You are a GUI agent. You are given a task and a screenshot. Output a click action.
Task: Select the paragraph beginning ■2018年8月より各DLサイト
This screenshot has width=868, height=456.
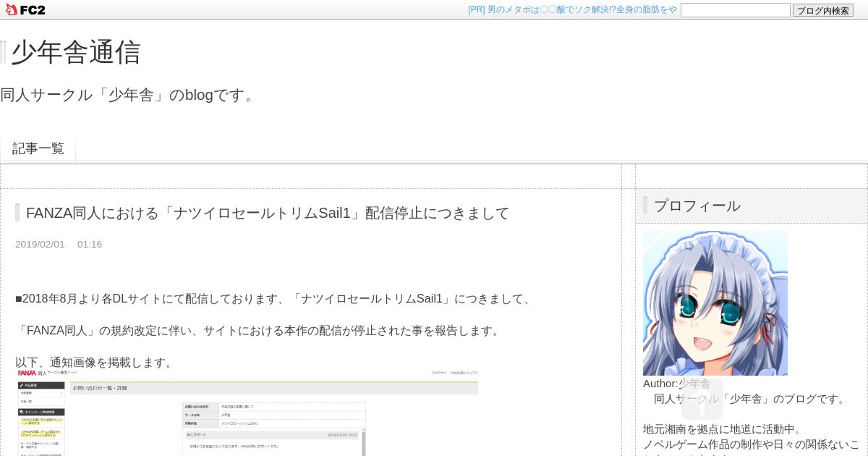click(x=276, y=299)
